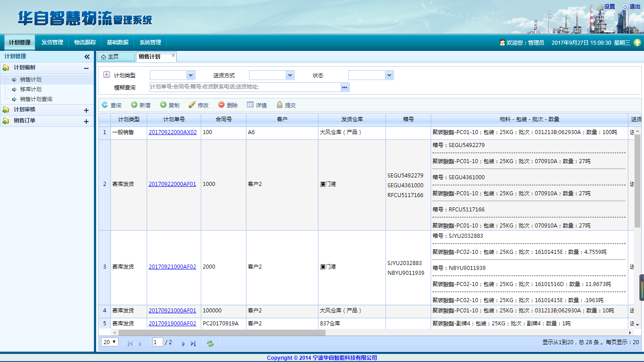
Task: Collapse sidebar with double-chevron icon
Action: tap(87, 57)
